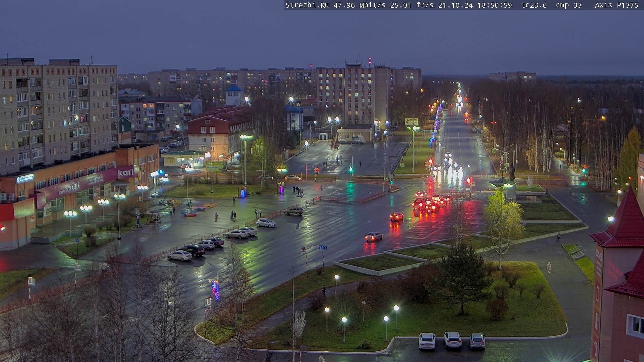Click the "Axis P1375" camera model text
Screen dimensions: 644x362
tap(616, 5)
